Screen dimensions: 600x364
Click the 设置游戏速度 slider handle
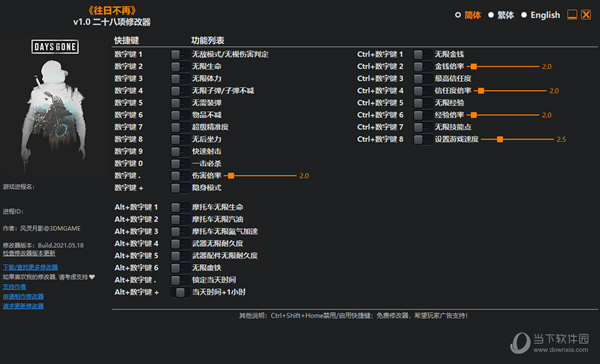[500, 139]
